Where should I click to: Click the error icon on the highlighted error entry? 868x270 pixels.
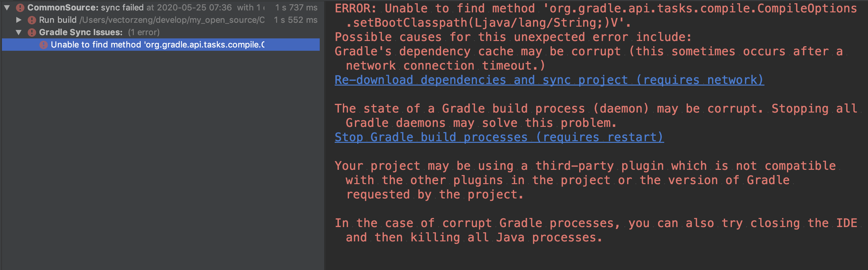coord(45,44)
